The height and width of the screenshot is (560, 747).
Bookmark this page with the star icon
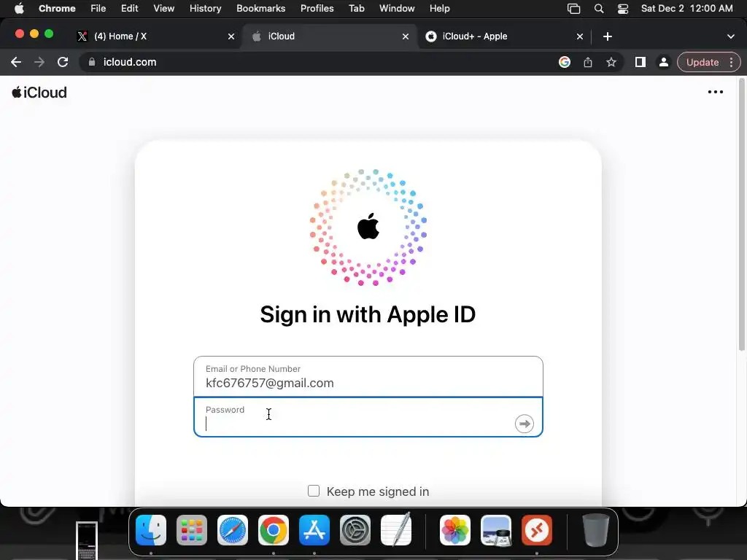(x=611, y=62)
